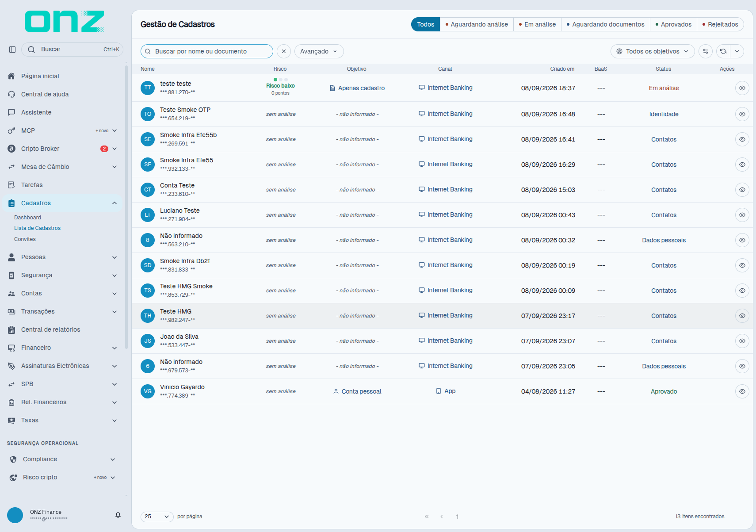756x532 pixels.
Task: Open the Todos os objetivos dropdown
Action: pos(653,51)
